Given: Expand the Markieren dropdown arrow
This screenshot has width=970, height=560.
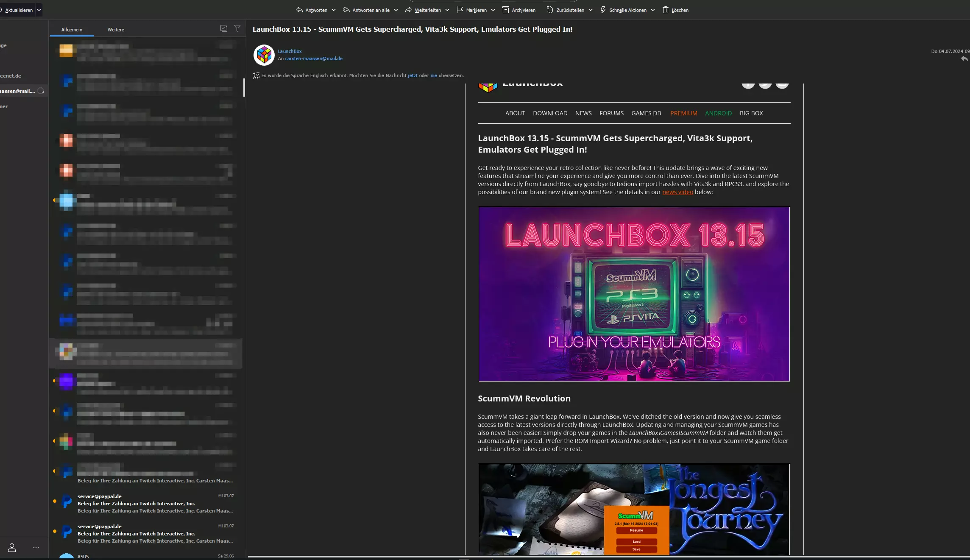Looking at the screenshot, I should 493,10.
